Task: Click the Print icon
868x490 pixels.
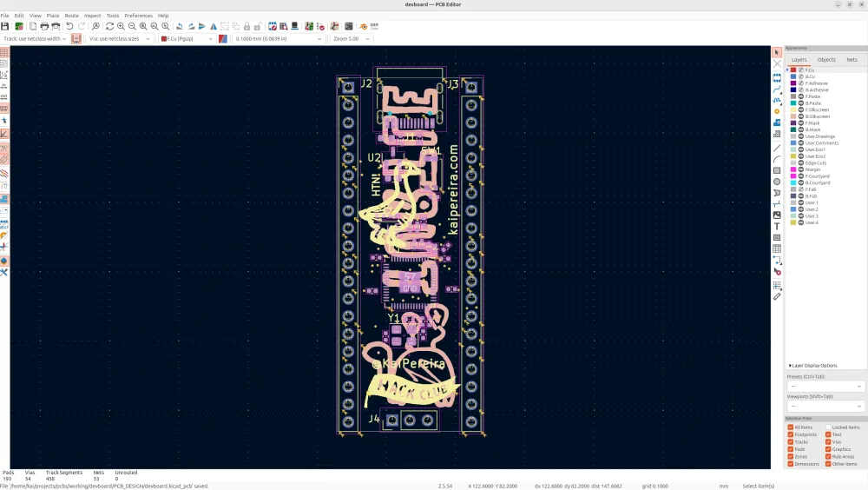Action: (x=44, y=27)
